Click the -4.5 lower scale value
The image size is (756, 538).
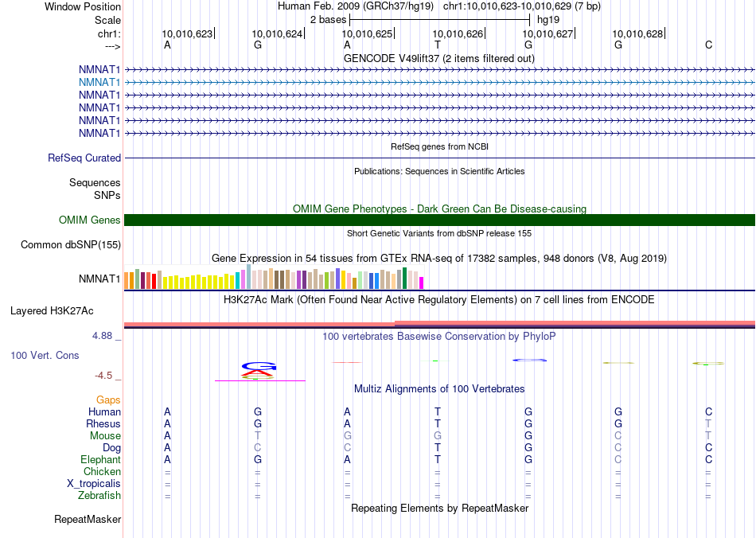(103, 376)
